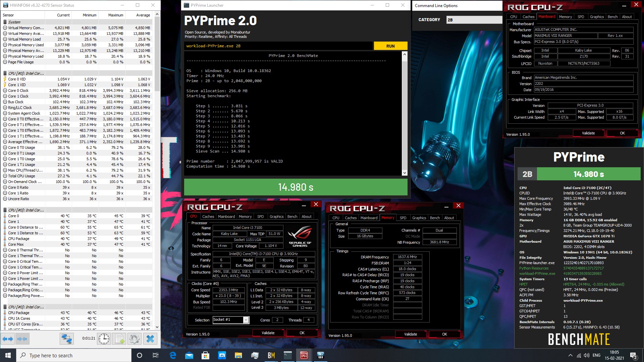The image size is (644, 362).
Task: Click the workload-PYPrime.exe 2B command field
Action: point(278,46)
